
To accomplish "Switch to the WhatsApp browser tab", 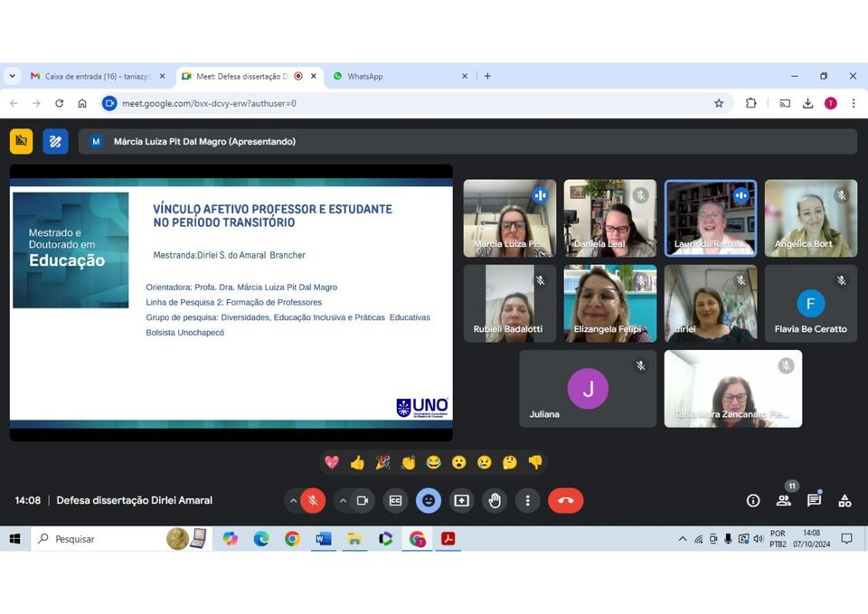I will tap(398, 76).
